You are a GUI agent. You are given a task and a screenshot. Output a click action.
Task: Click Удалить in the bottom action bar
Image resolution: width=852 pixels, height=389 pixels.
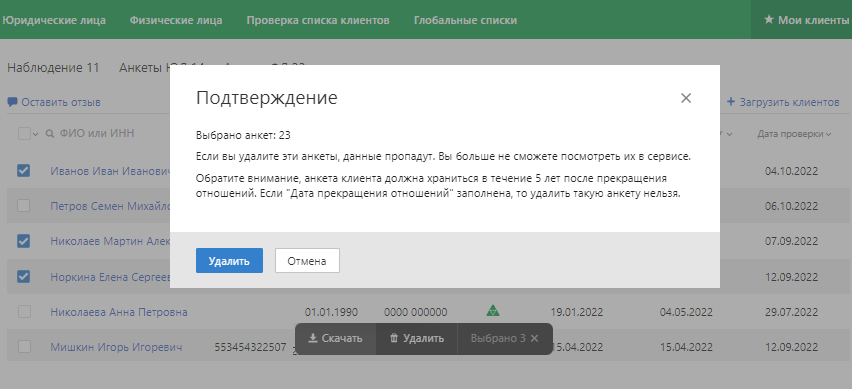pos(417,338)
